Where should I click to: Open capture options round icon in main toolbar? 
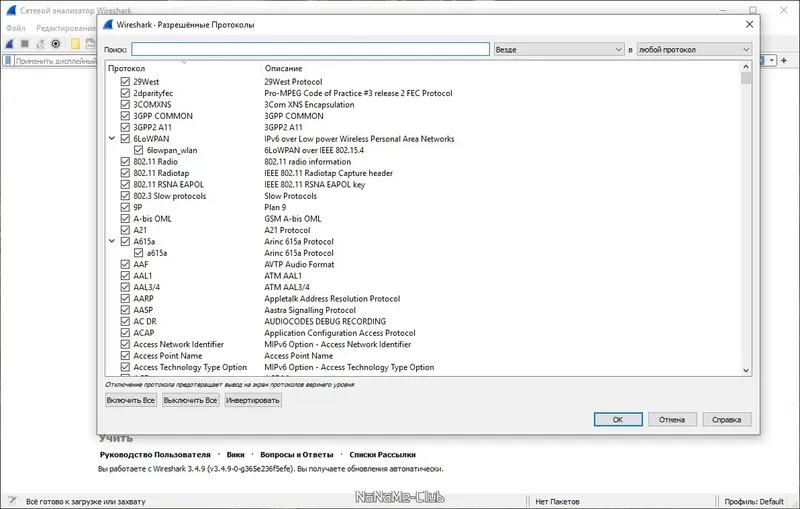[56, 44]
